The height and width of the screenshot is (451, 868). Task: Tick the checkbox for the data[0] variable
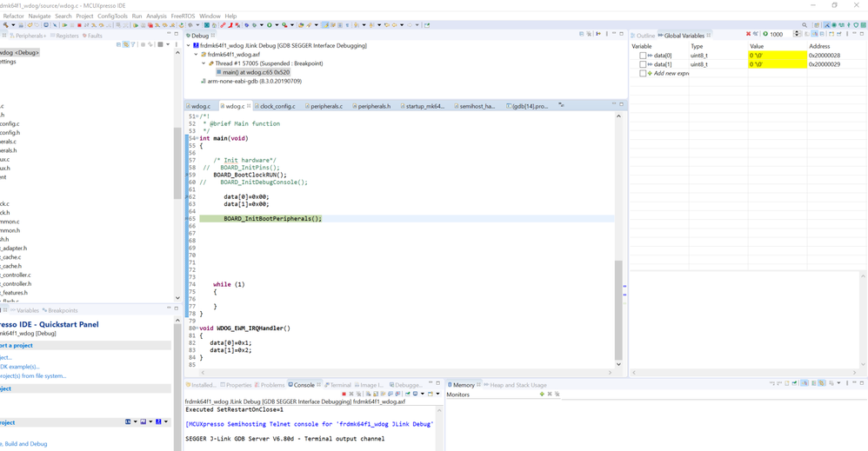tap(642, 56)
